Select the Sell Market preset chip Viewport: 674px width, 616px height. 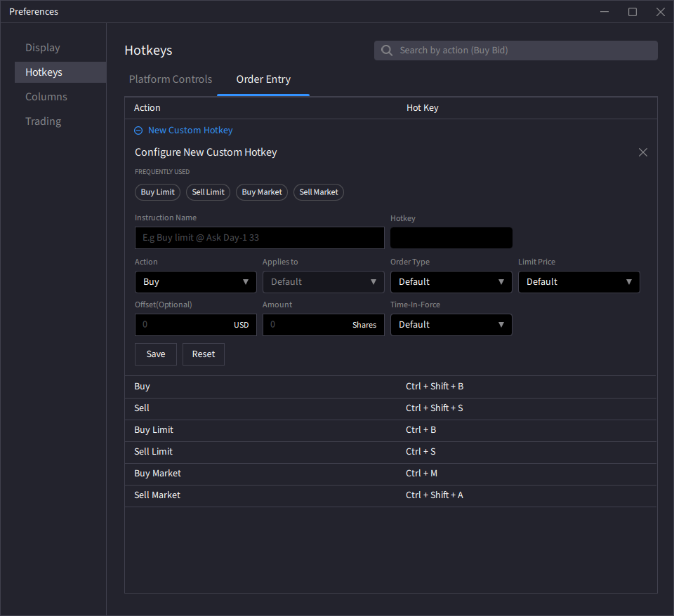pyautogui.click(x=318, y=192)
